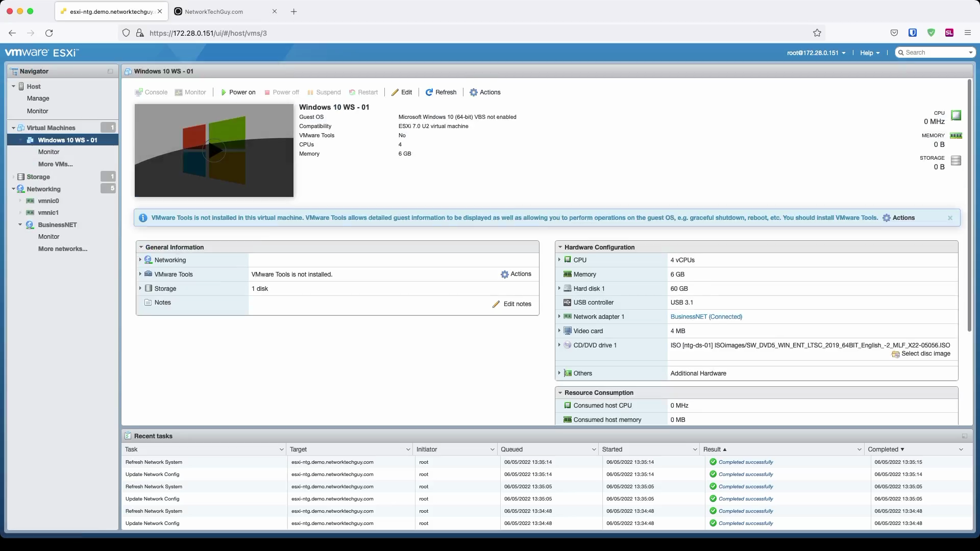This screenshot has width=980, height=551.
Task: Dismiss the VMware Tools info banner
Action: 950,218
